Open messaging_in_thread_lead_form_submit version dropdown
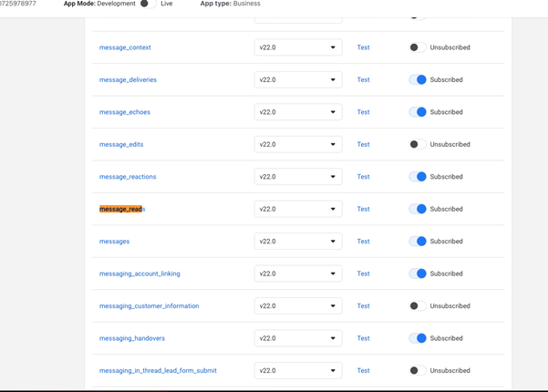Screen dimensions: 548x392 click(298, 370)
